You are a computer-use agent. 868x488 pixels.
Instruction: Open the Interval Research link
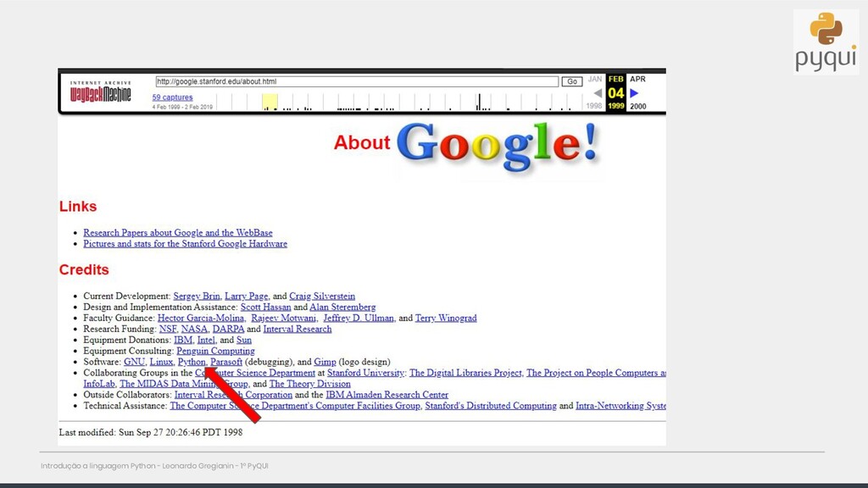[298, 330]
